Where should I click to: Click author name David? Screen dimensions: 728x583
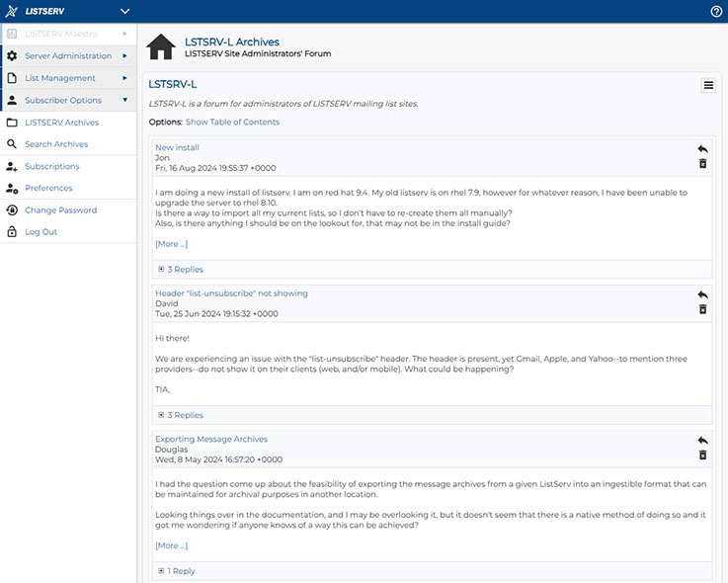pos(166,303)
